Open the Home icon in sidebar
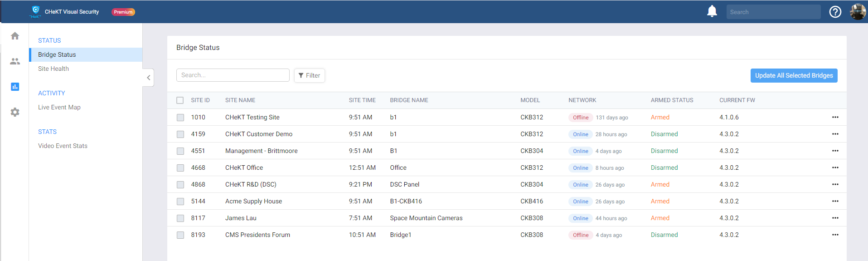Screen dimensions: 868x261 15,36
